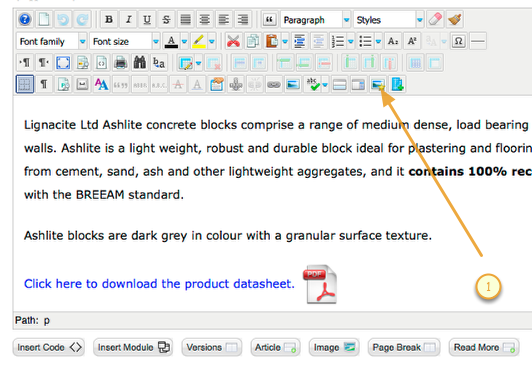Expand the paste options arrow
Screen dimensions: 532x368
click(285, 41)
